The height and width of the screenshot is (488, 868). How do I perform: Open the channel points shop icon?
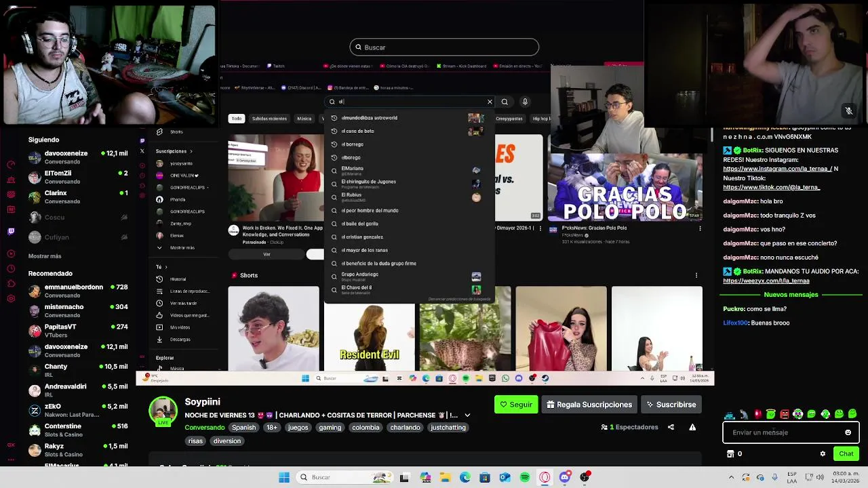[730, 454]
